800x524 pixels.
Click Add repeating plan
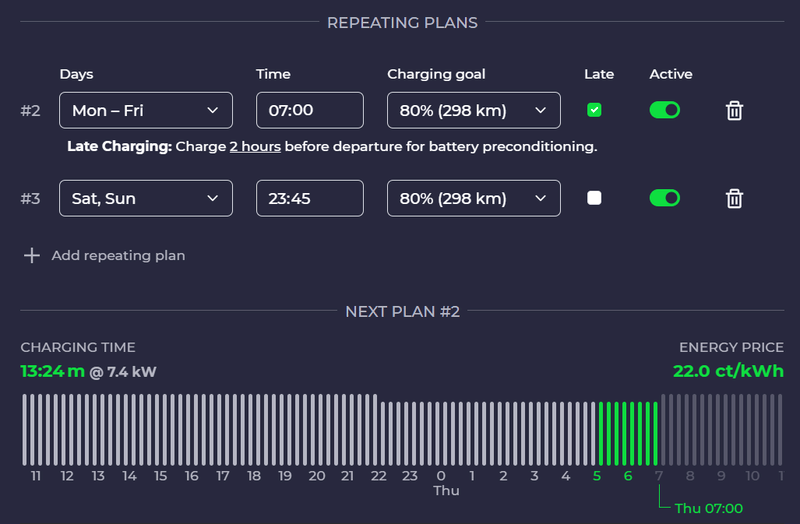click(118, 255)
